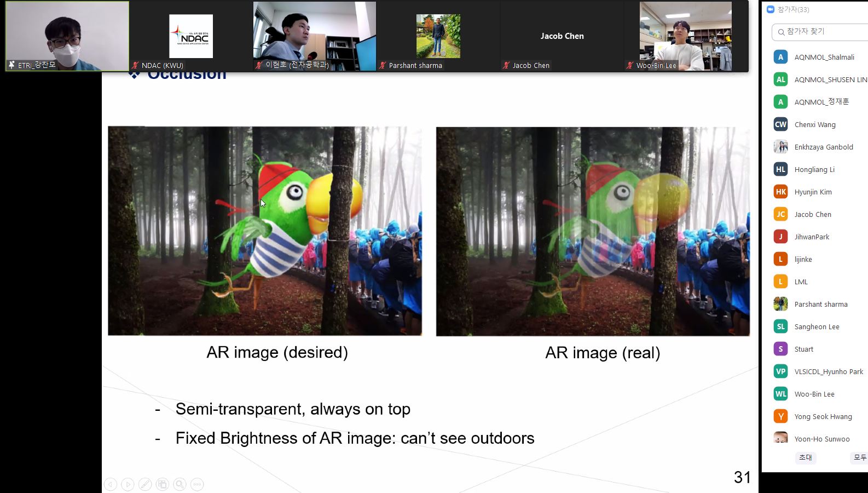Click the AR image (real) parrot picture

click(593, 232)
